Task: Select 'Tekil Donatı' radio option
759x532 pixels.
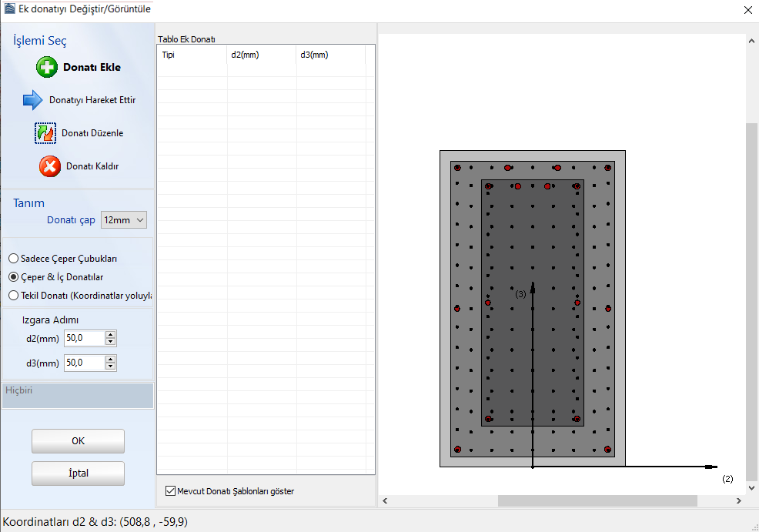Action: click(x=13, y=295)
